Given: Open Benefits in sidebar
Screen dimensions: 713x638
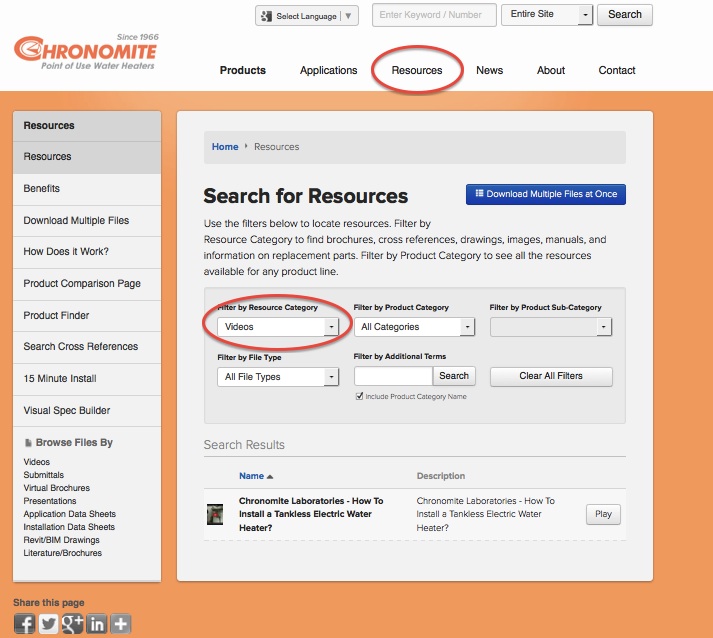Looking at the screenshot, I should coord(87,189).
